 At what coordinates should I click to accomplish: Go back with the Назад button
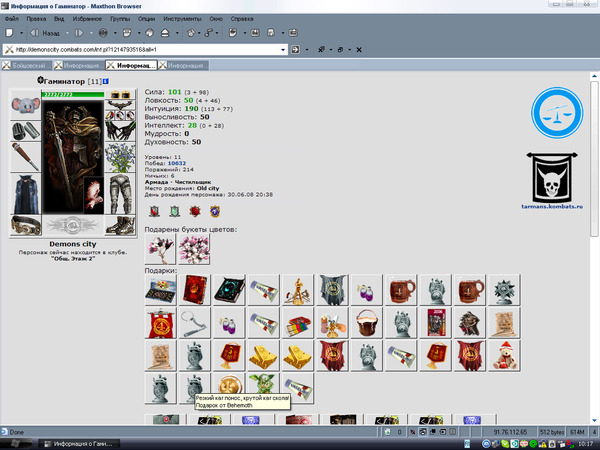(45, 33)
